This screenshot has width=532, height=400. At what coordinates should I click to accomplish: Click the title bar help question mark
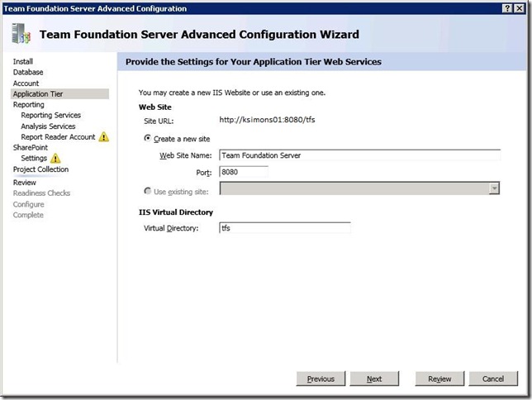tap(507, 7)
